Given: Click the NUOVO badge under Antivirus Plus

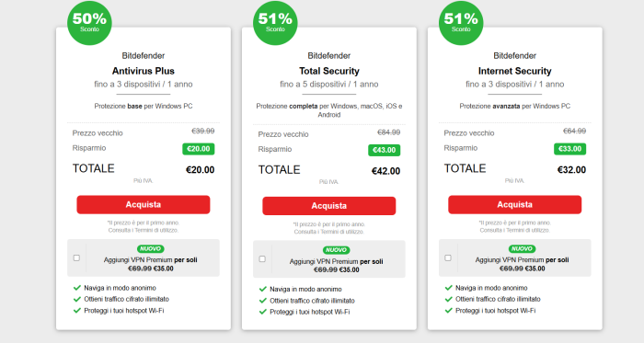Looking at the screenshot, I should 150,248.
